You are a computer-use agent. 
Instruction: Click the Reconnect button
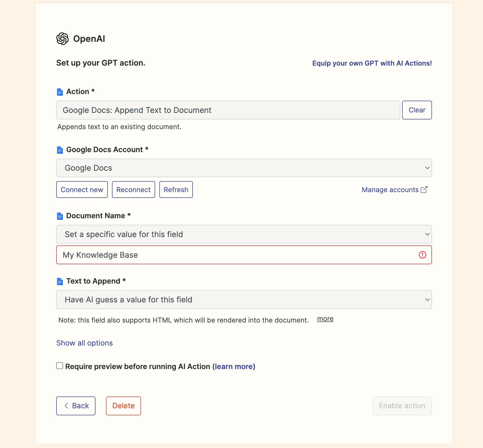pos(133,189)
